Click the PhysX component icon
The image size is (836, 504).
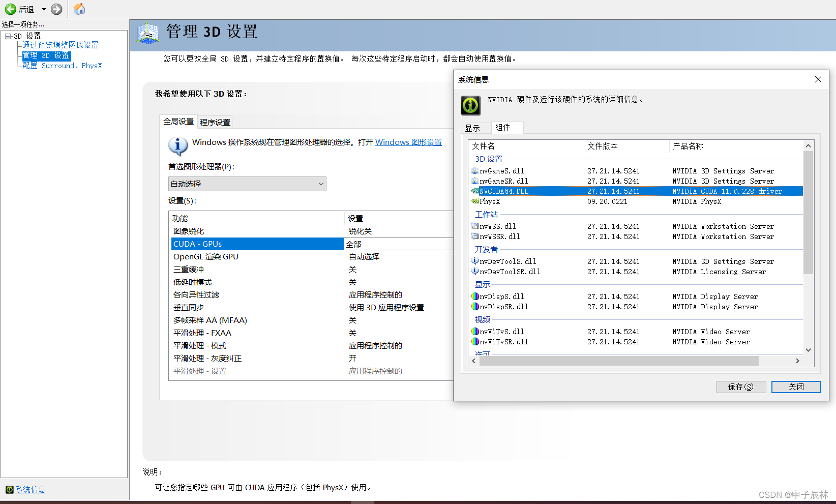[475, 201]
